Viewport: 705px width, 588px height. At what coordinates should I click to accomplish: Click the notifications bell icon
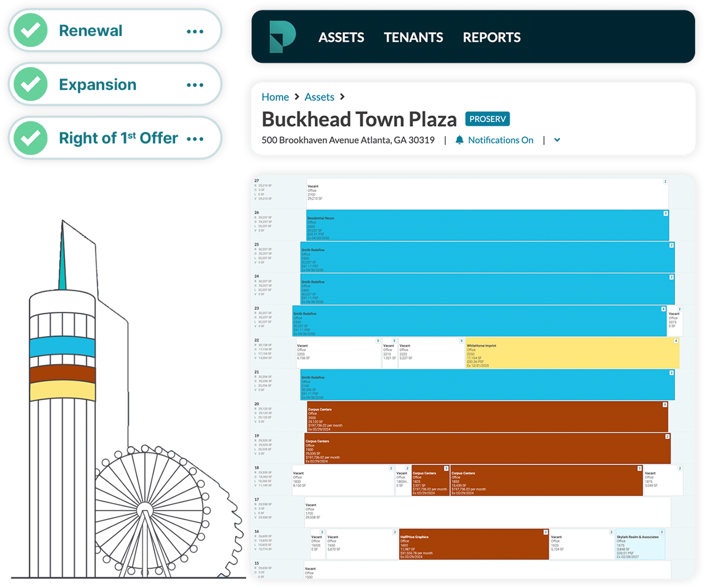point(459,140)
